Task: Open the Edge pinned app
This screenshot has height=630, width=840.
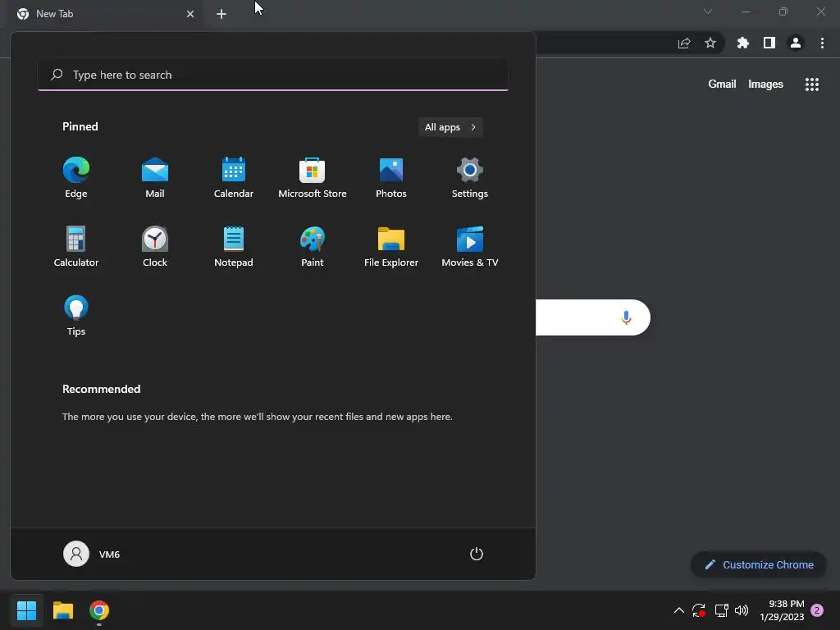Action: point(76,178)
